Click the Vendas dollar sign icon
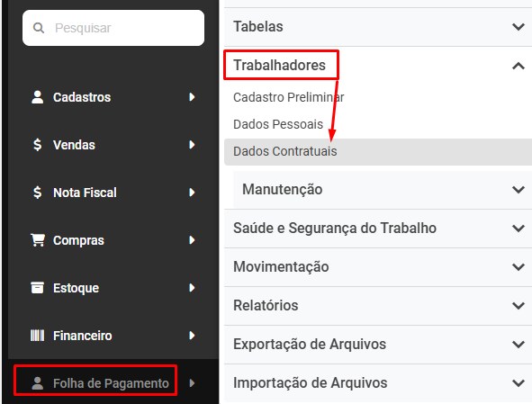532x404 pixels. (x=37, y=145)
